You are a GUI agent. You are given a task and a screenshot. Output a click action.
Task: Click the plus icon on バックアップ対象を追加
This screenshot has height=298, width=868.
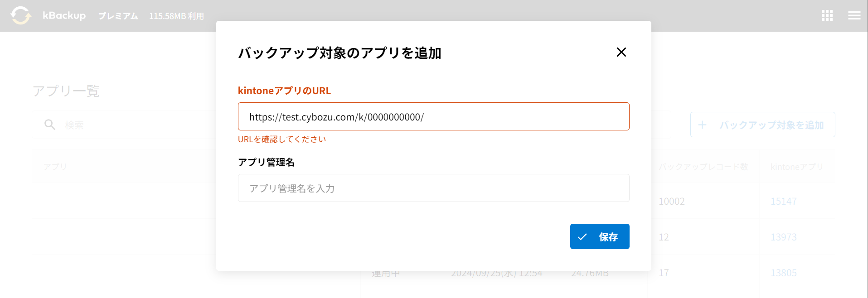click(703, 125)
